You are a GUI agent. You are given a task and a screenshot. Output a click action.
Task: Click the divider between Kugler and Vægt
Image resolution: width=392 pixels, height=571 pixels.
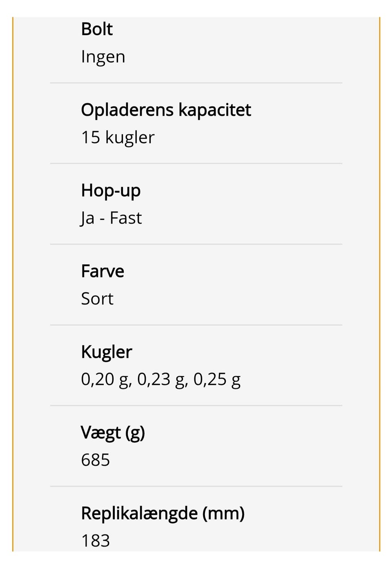pos(196,406)
